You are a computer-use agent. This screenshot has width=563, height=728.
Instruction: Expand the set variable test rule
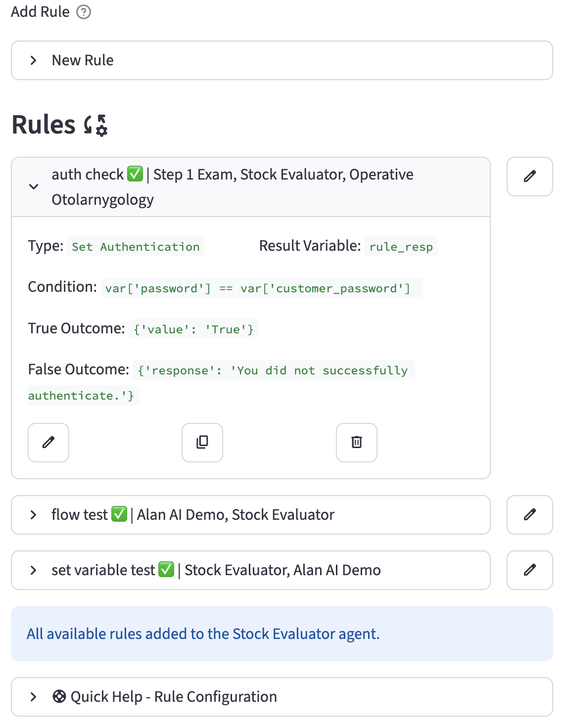34,570
